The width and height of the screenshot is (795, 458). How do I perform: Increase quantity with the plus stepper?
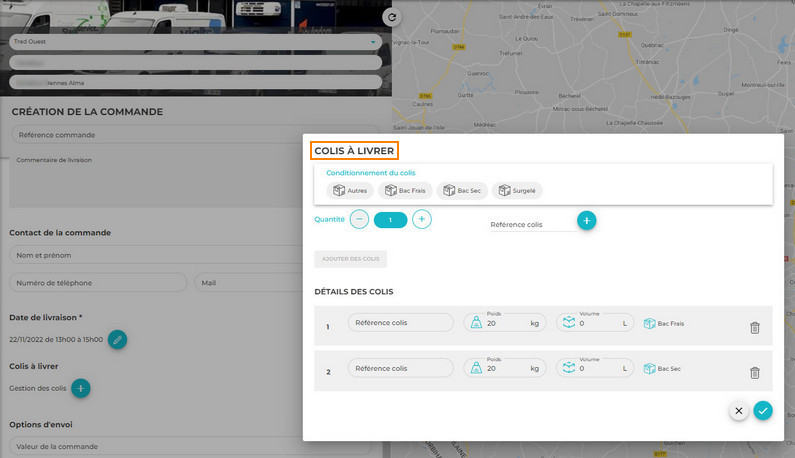[x=422, y=219]
